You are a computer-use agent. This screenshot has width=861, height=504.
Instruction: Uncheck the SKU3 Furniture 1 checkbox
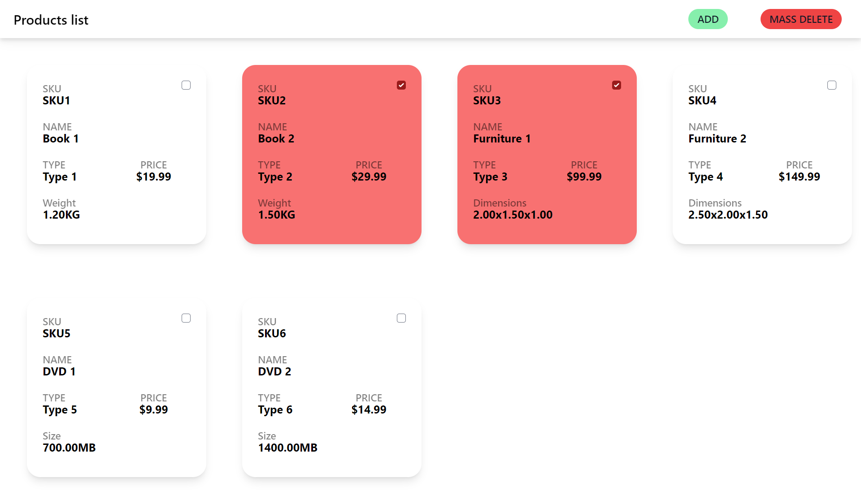point(617,85)
